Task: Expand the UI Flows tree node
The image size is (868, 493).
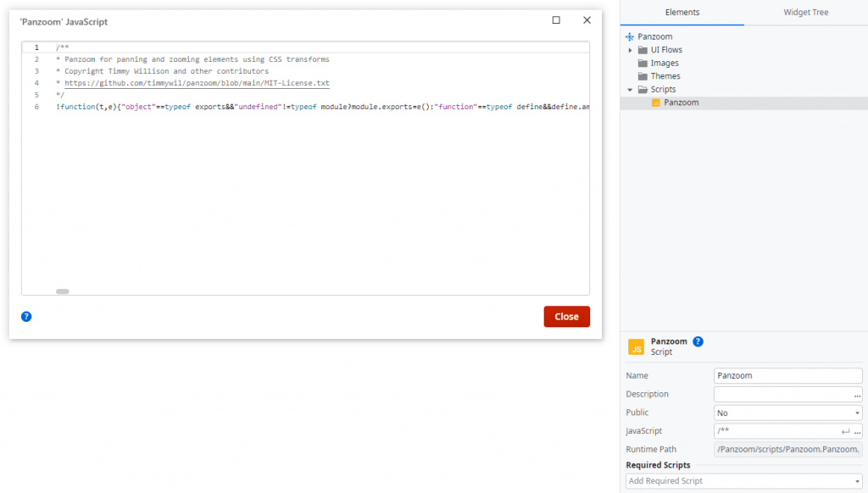Action: point(630,50)
